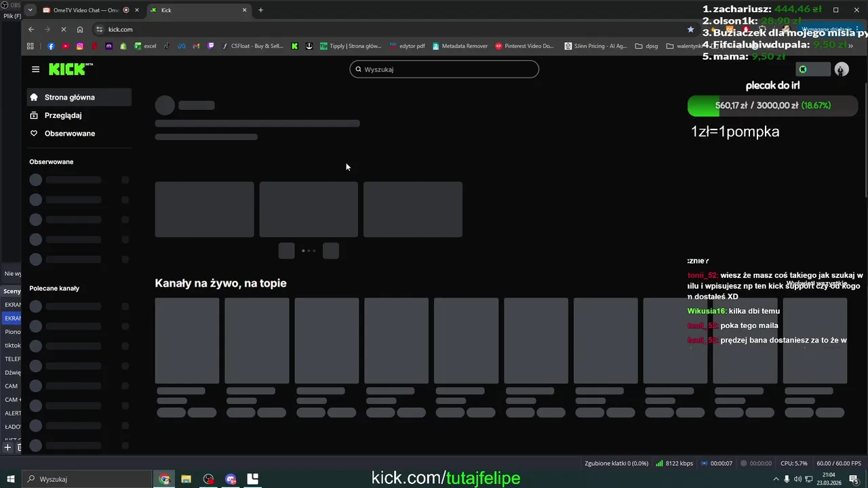Open the Meta bookmark icon
The image size is (868, 488).
point(182,46)
